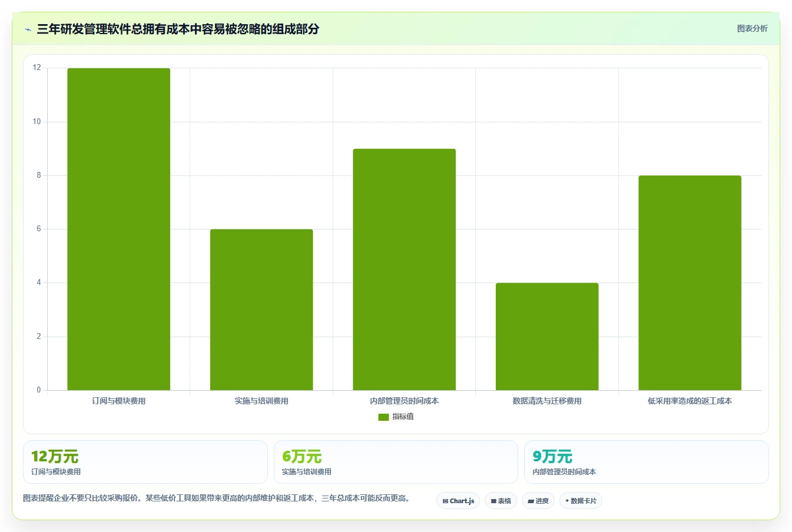Click the 低采用率造成的返工成本 bar
Viewport: 792px width, 532px height.
[690, 283]
